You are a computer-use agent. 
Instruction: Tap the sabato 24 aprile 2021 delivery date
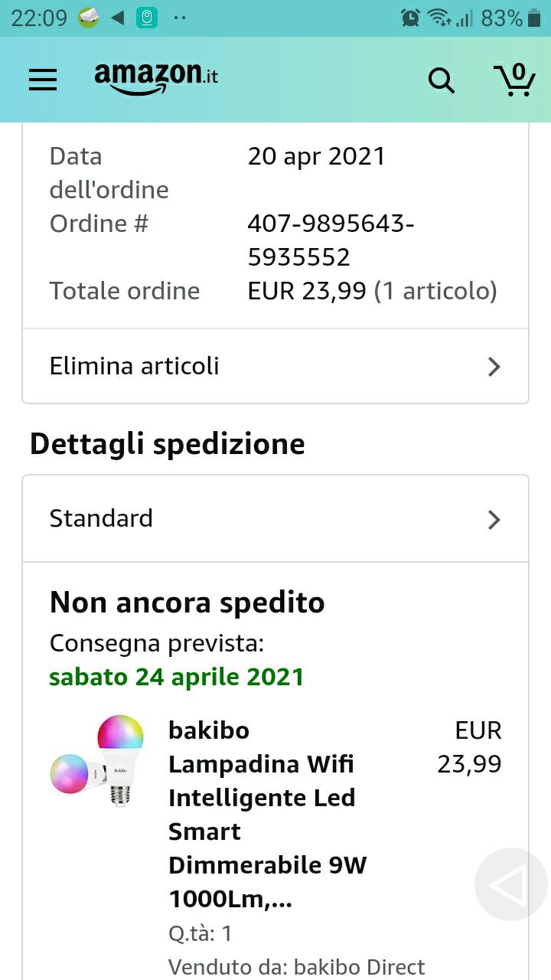click(177, 677)
